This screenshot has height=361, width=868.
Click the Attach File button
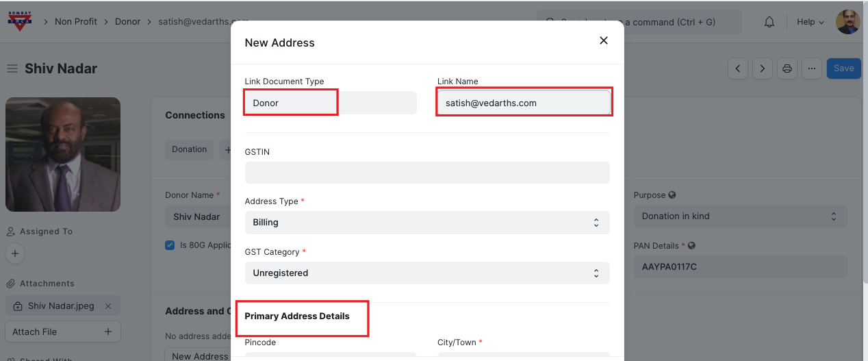63,332
